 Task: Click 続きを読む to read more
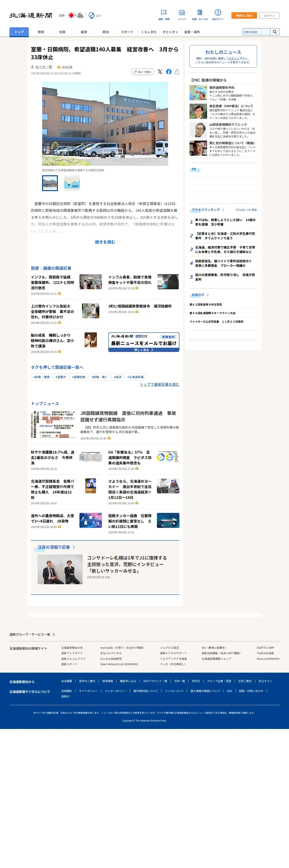click(x=105, y=242)
